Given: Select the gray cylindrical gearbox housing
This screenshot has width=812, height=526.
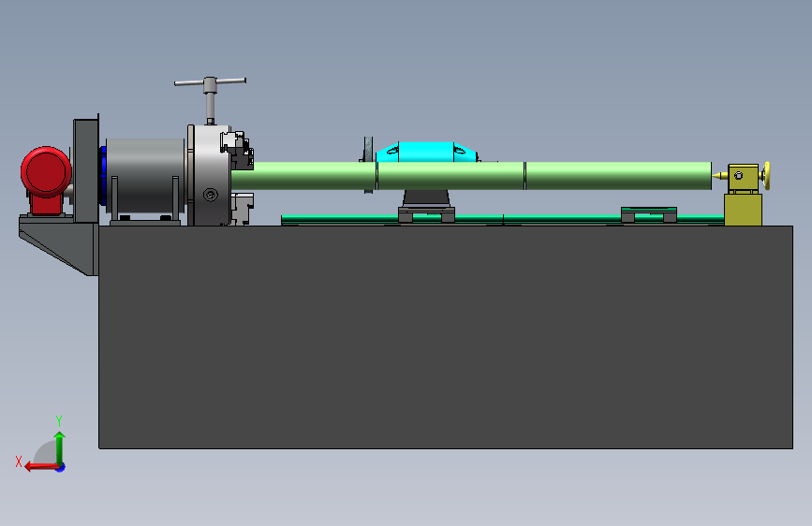Looking at the screenshot, I should [x=145, y=175].
